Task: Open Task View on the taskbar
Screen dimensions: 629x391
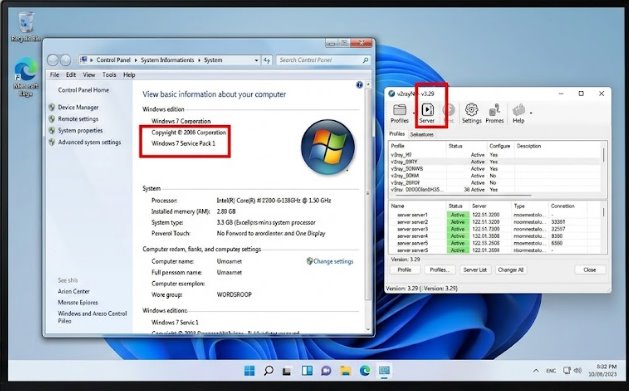Action: coord(287,371)
